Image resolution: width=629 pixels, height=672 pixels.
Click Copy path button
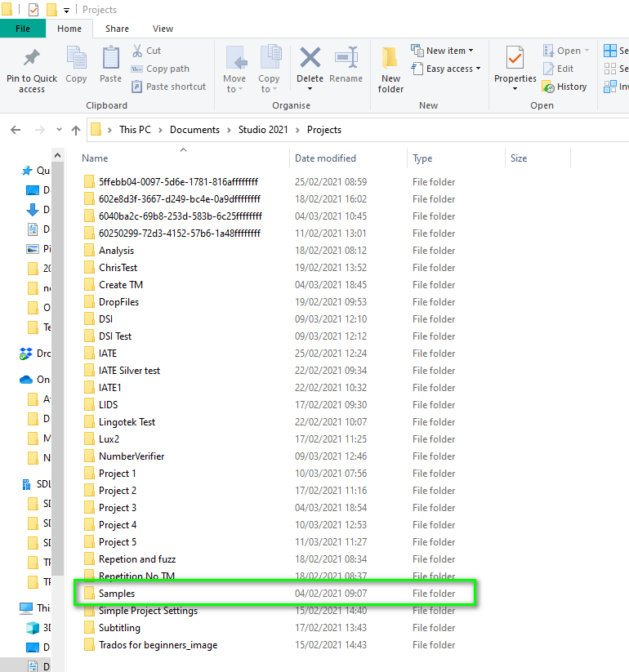tap(161, 69)
